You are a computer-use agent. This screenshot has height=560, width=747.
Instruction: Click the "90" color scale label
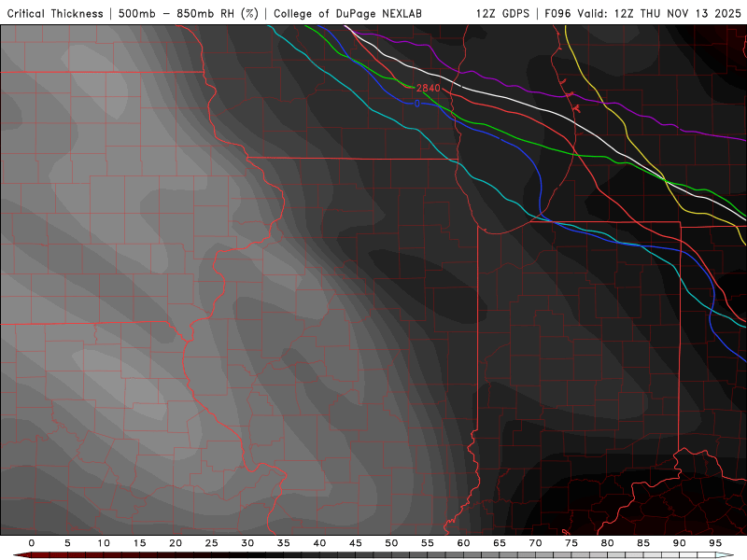680,543
